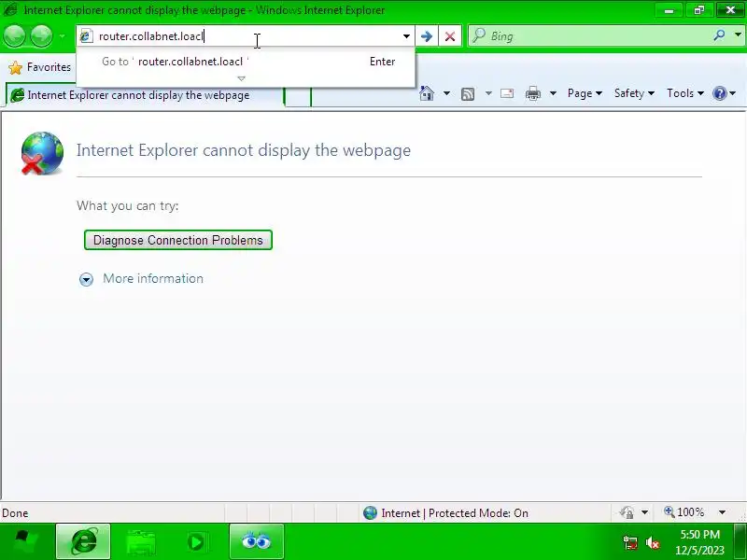This screenshot has height=560, width=747.
Task: Open the Windows Start menu
Action: (26, 541)
